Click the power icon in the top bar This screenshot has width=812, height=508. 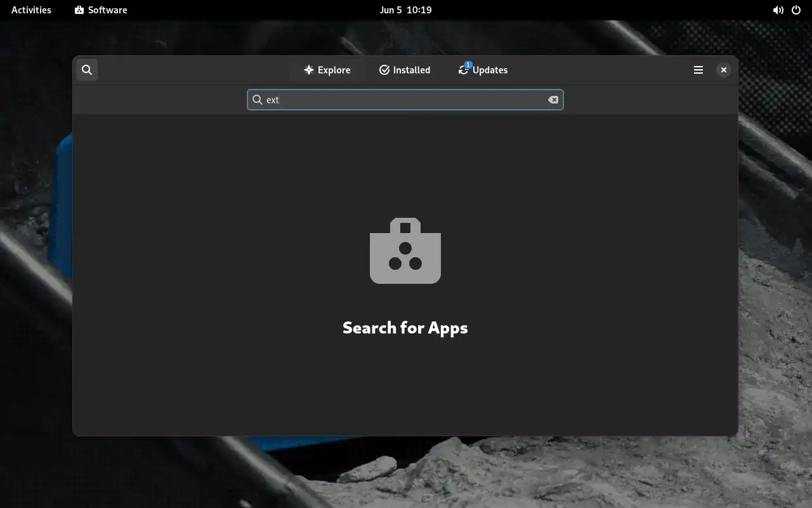tap(796, 10)
